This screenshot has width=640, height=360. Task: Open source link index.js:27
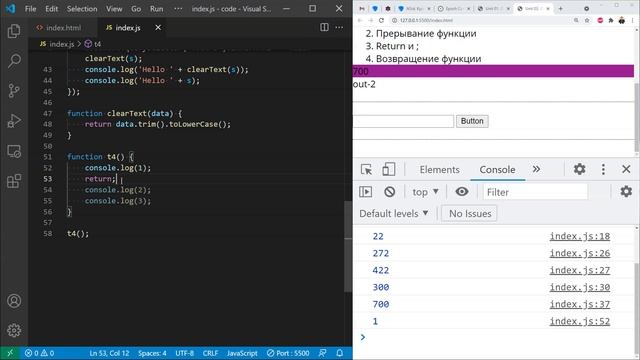[x=580, y=270]
